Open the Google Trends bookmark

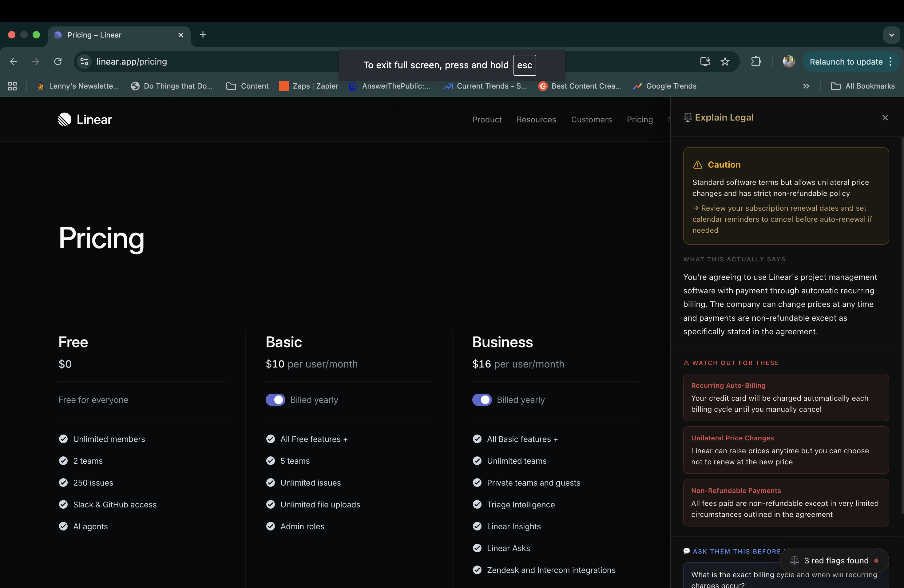point(665,86)
